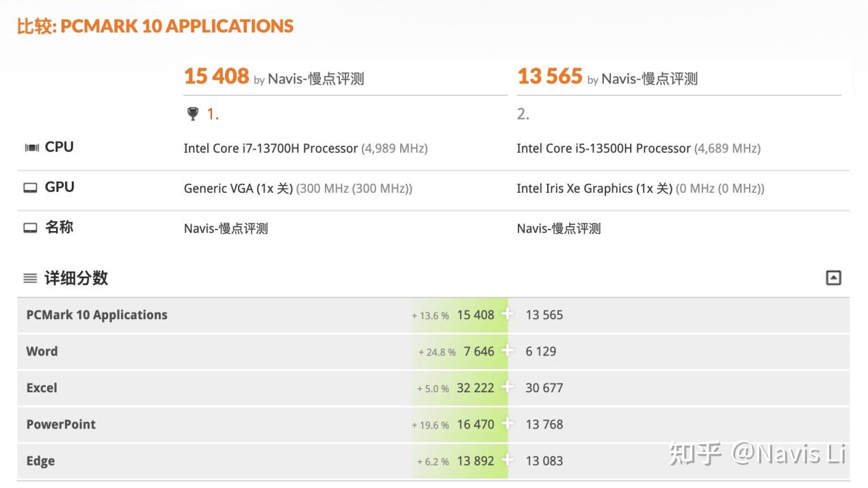Click the plus marker on Word score bar
This screenshot has height=488, width=868.
[x=507, y=351]
